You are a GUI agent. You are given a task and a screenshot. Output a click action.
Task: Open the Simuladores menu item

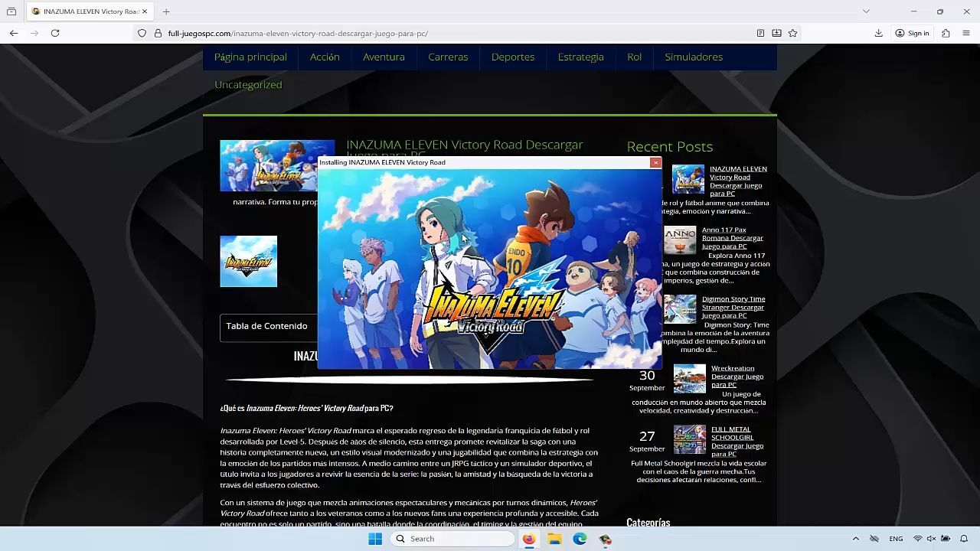point(693,57)
